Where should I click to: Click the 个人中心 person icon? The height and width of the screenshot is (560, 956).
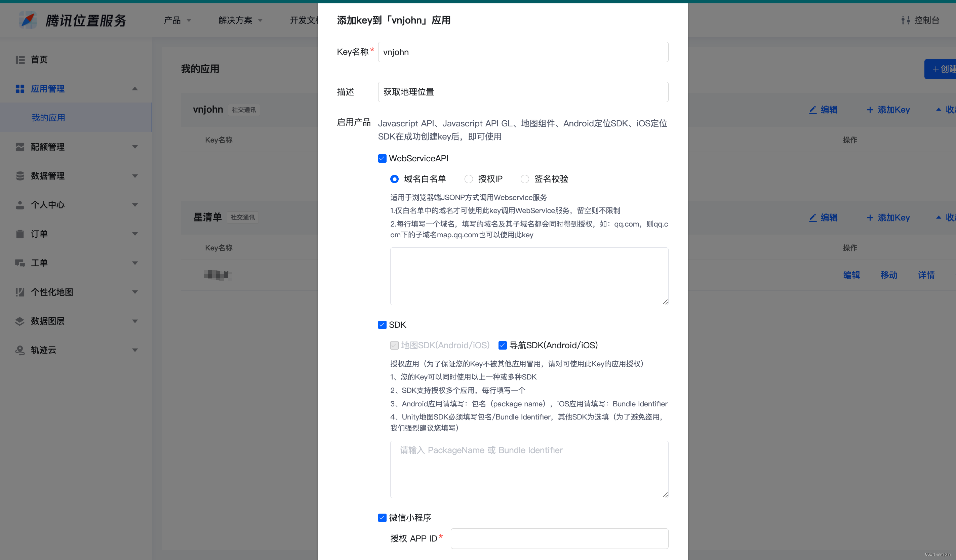(20, 205)
